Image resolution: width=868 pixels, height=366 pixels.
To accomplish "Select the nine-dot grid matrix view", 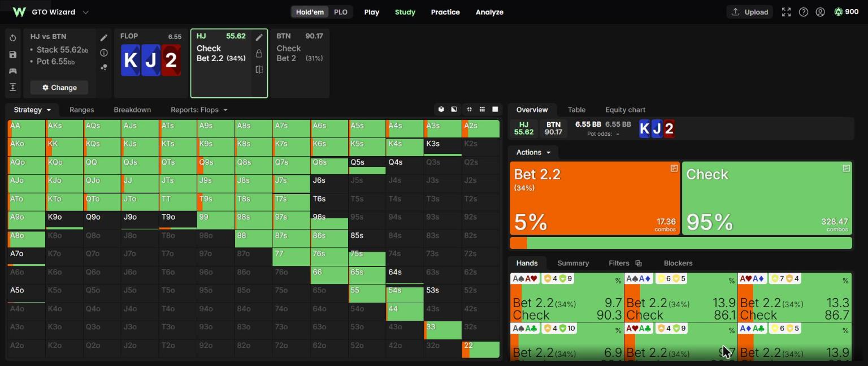I will pos(482,109).
